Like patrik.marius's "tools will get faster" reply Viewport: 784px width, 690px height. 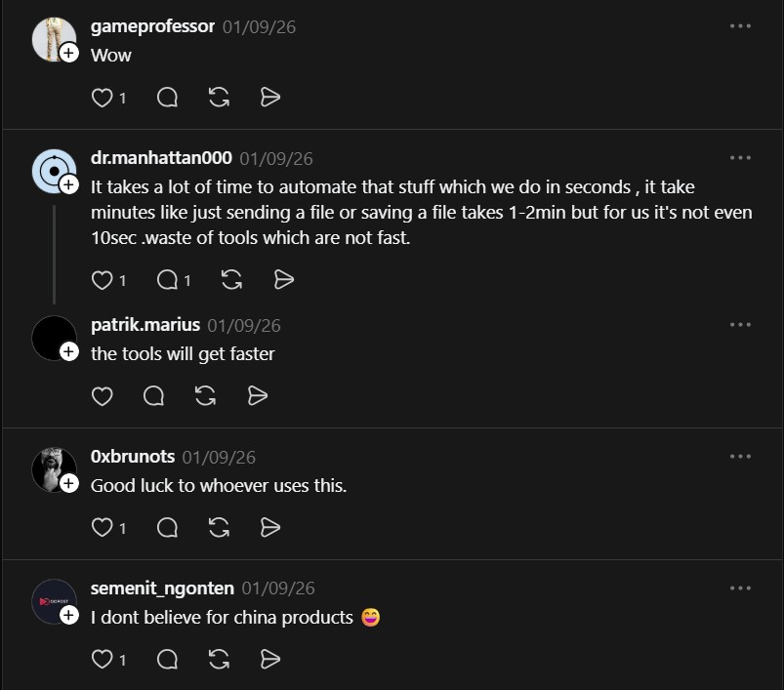(103, 395)
